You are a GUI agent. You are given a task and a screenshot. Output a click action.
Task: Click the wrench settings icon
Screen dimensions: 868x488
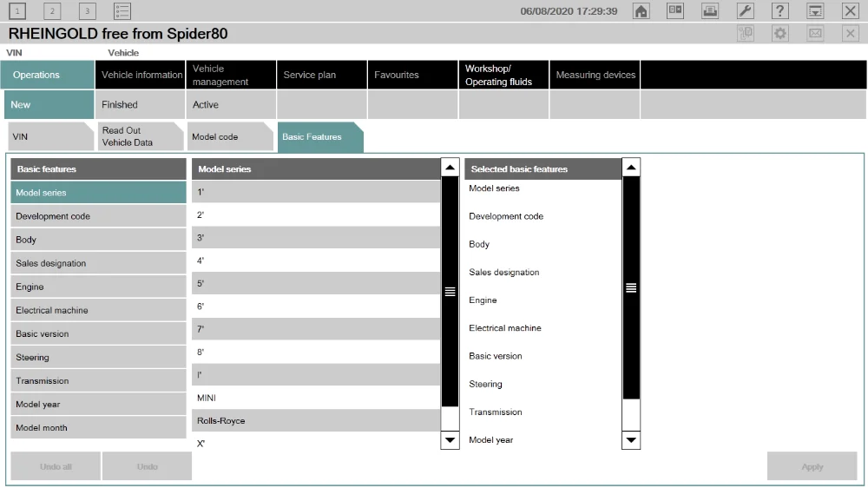tap(745, 11)
